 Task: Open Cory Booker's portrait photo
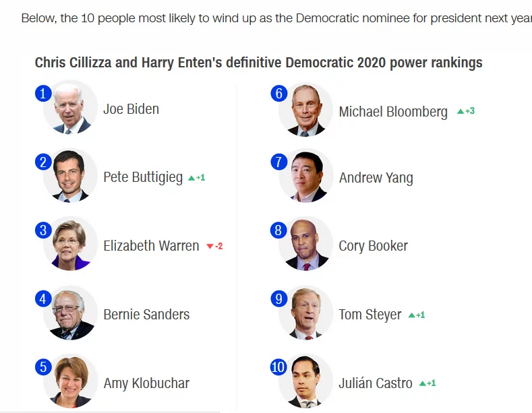(306, 244)
